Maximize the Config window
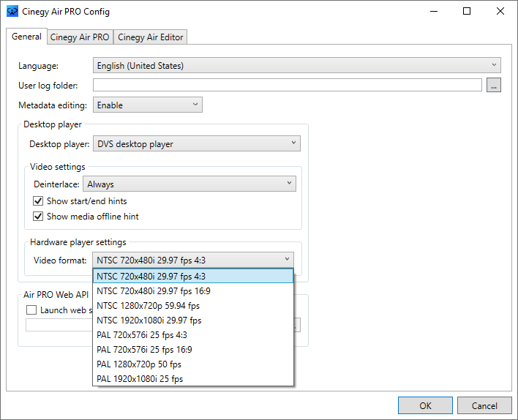Screen dimensions: 518x420 467,11
